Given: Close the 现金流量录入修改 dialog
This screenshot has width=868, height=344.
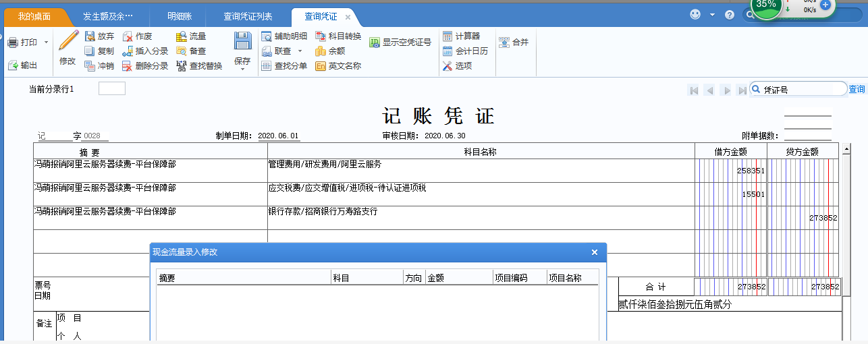Looking at the screenshot, I should click(x=595, y=252).
